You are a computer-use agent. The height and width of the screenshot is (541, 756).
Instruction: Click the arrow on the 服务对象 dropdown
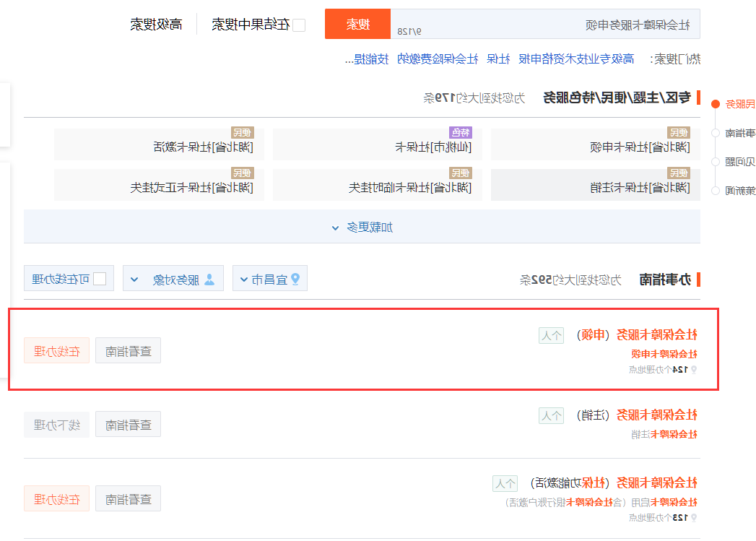[134, 280]
